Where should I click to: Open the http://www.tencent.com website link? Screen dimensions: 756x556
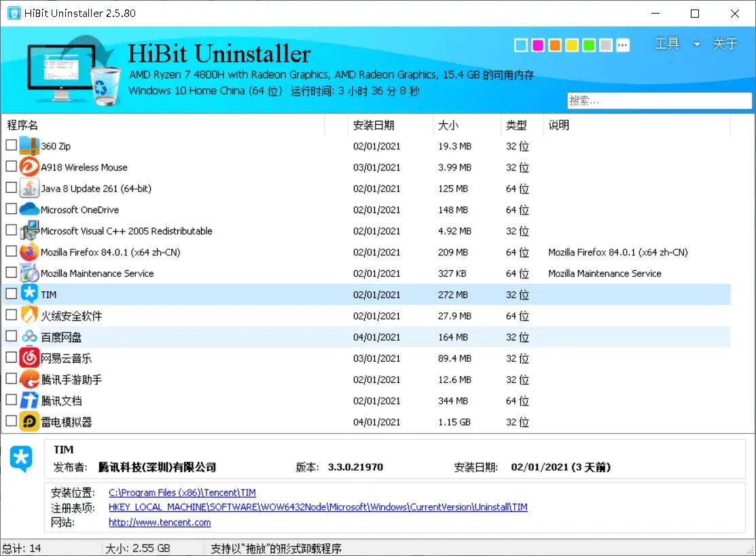click(x=160, y=522)
